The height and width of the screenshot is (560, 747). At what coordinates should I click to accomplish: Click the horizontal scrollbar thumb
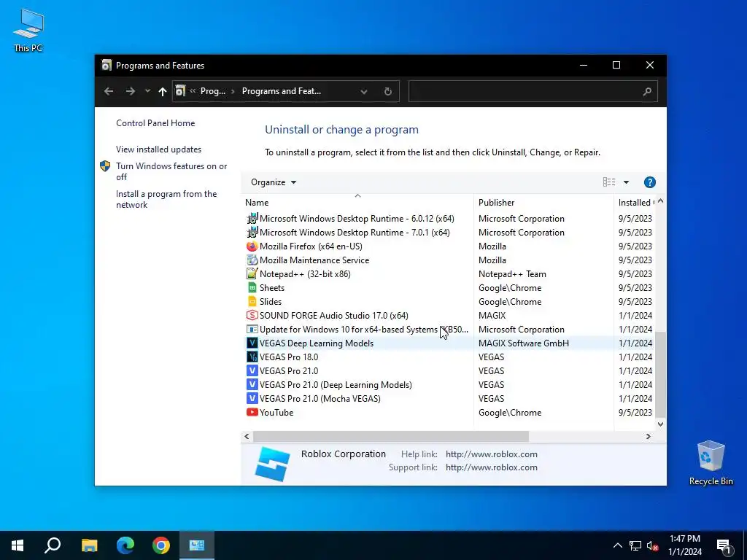click(x=391, y=436)
